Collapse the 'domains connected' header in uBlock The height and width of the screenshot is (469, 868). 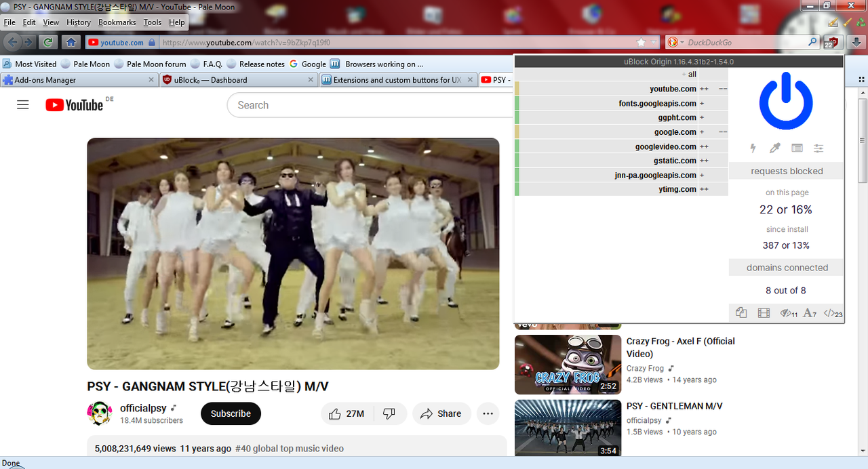point(787,268)
